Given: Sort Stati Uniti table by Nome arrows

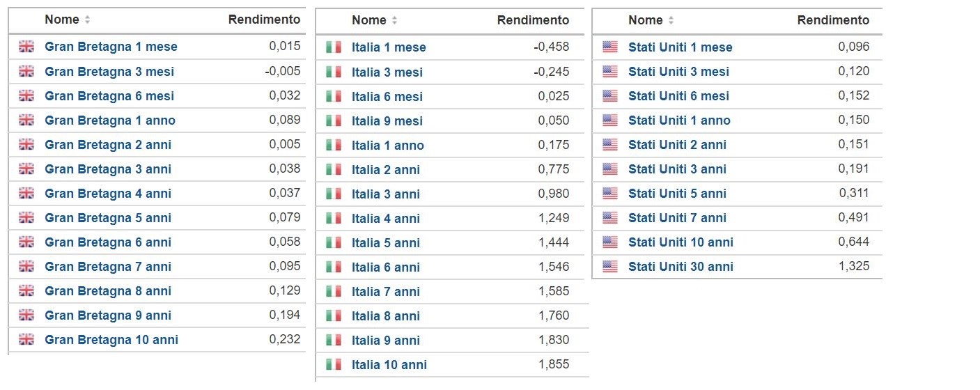Looking at the screenshot, I should (x=671, y=21).
